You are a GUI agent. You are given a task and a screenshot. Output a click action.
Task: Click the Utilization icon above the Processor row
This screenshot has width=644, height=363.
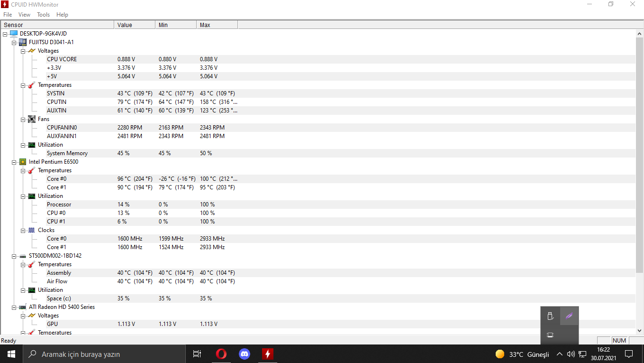31,196
